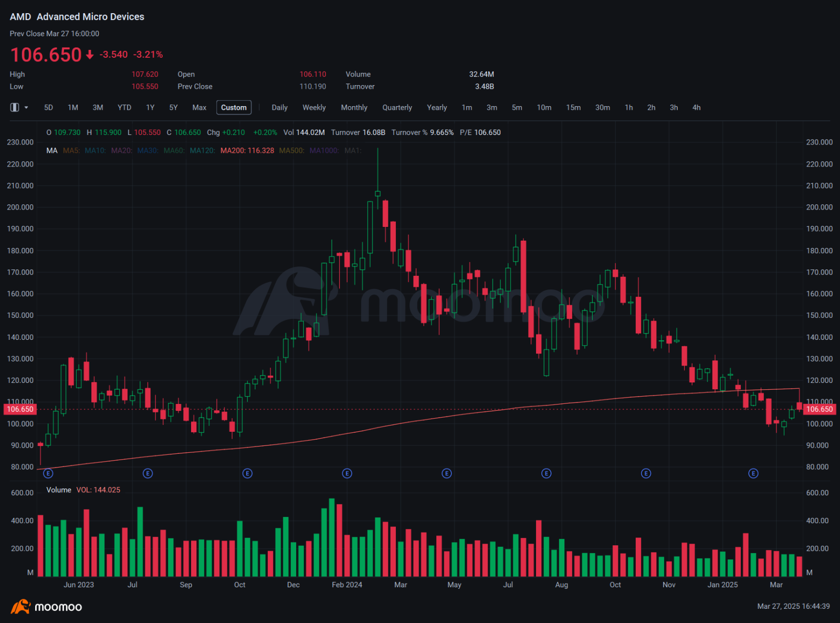This screenshot has height=623, width=840.
Task: Click the VOL: 144.025 reading
Action: [x=98, y=490]
